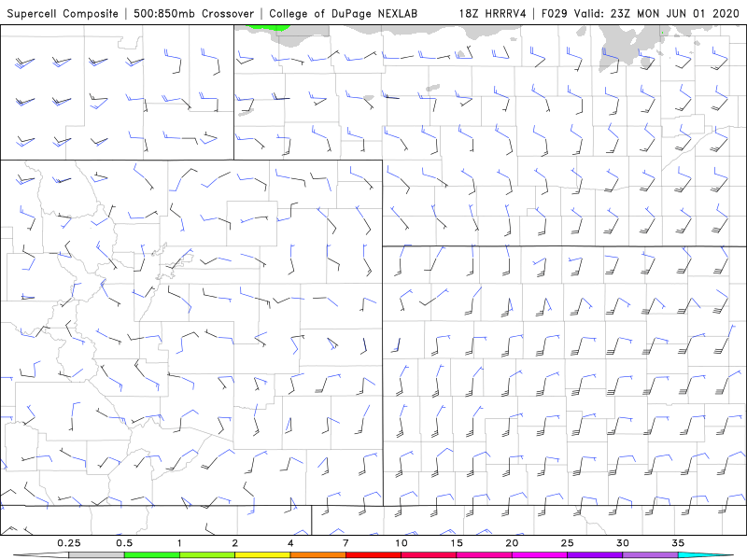The image size is (747, 560).
Task: Click the legend value '1'
Action: coord(179,543)
